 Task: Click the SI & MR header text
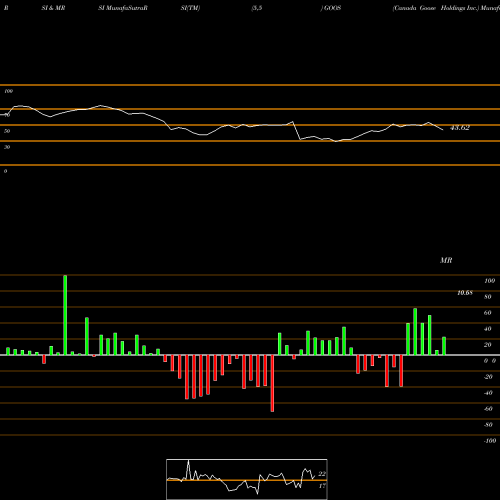pyautogui.click(x=53, y=8)
